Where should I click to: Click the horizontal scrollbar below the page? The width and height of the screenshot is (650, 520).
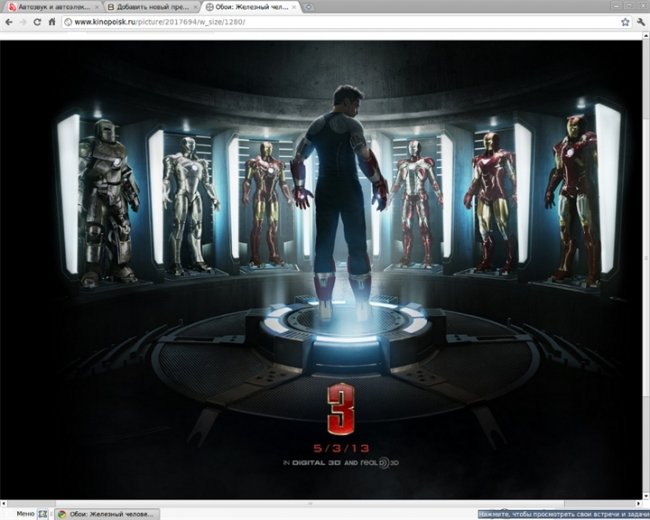coord(320,502)
